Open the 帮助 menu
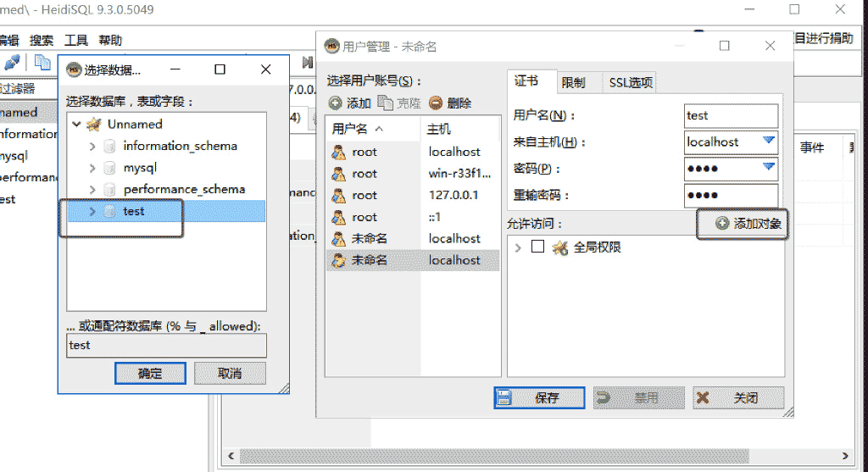The image size is (868, 472). pyautogui.click(x=110, y=41)
